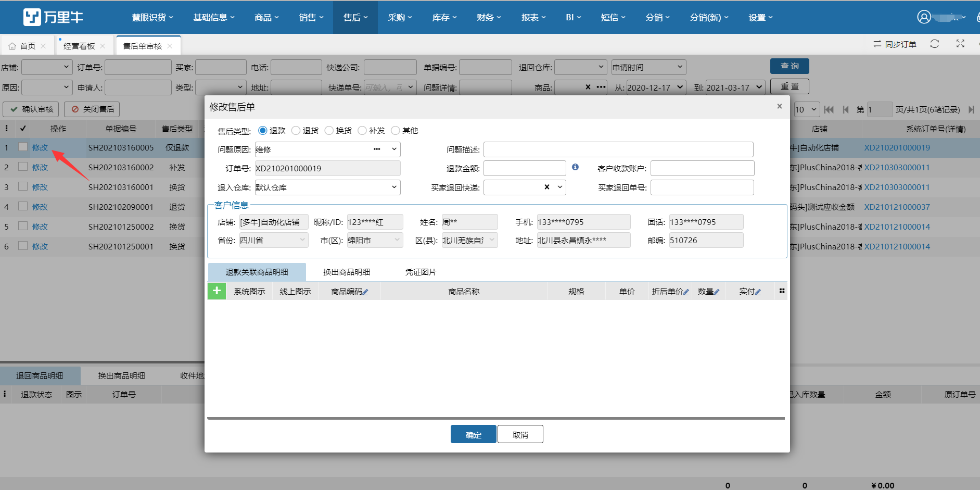Go to first page of results
980x490 pixels.
(x=829, y=109)
